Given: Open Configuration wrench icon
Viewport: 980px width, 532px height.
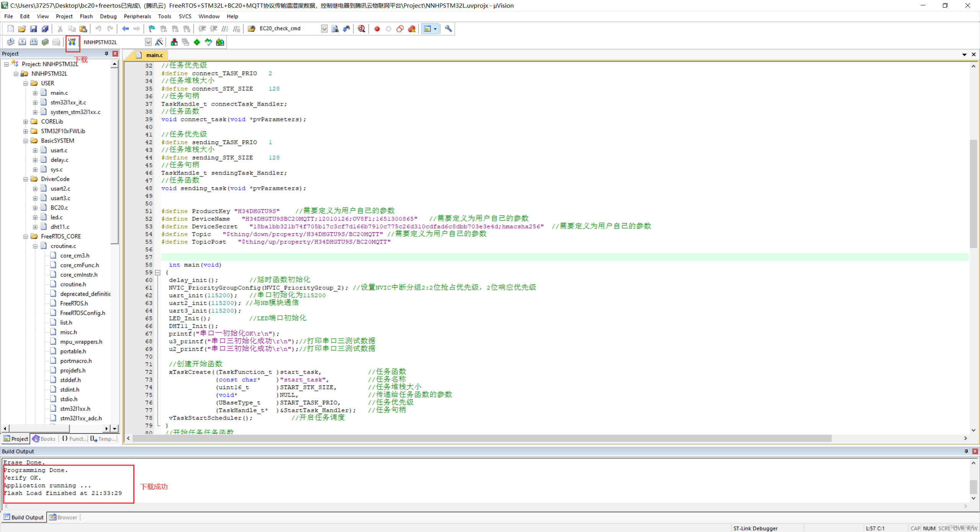Looking at the screenshot, I should coord(448,29).
